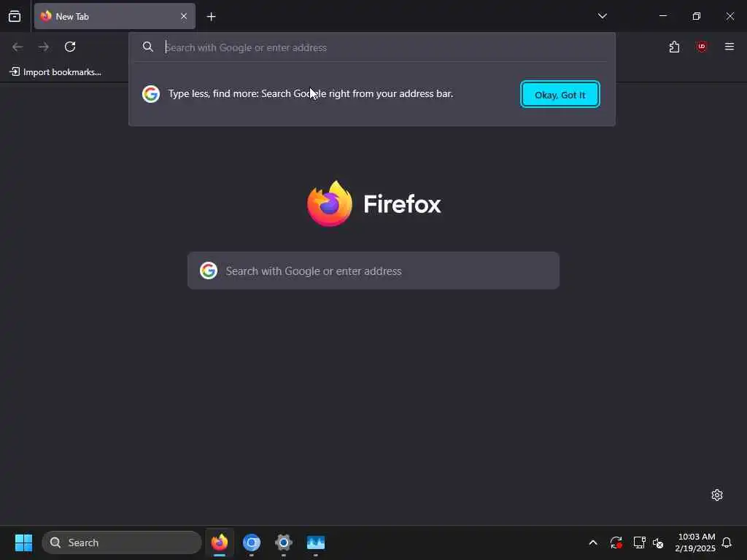Focus the new tab page search box
The image size is (747, 560).
coord(373,271)
